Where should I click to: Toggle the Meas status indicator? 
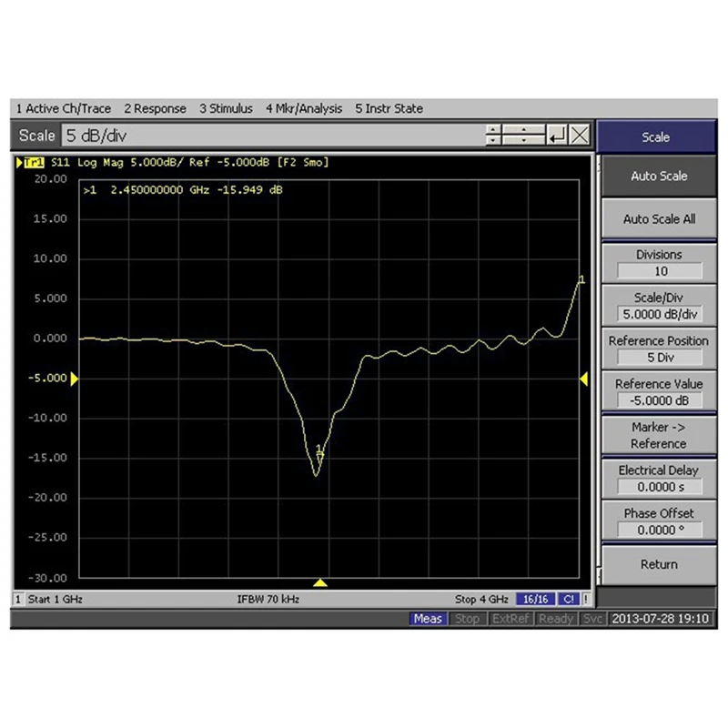click(x=428, y=619)
